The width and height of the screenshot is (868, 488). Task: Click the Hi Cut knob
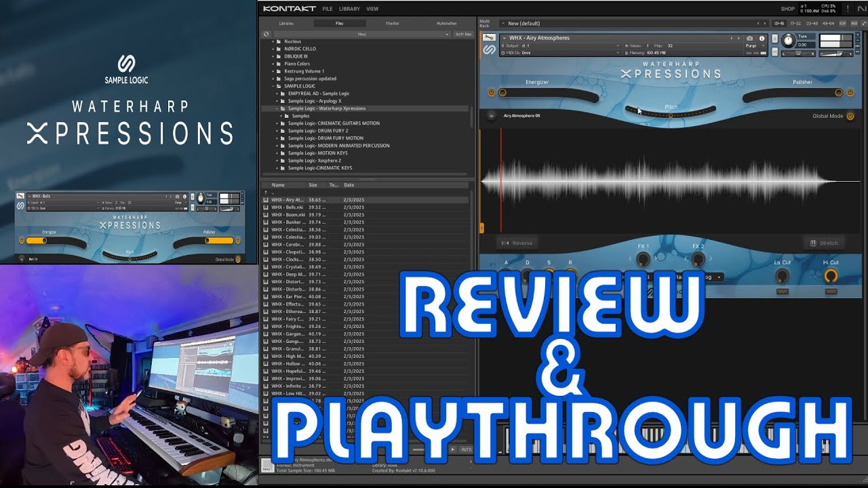tap(831, 276)
